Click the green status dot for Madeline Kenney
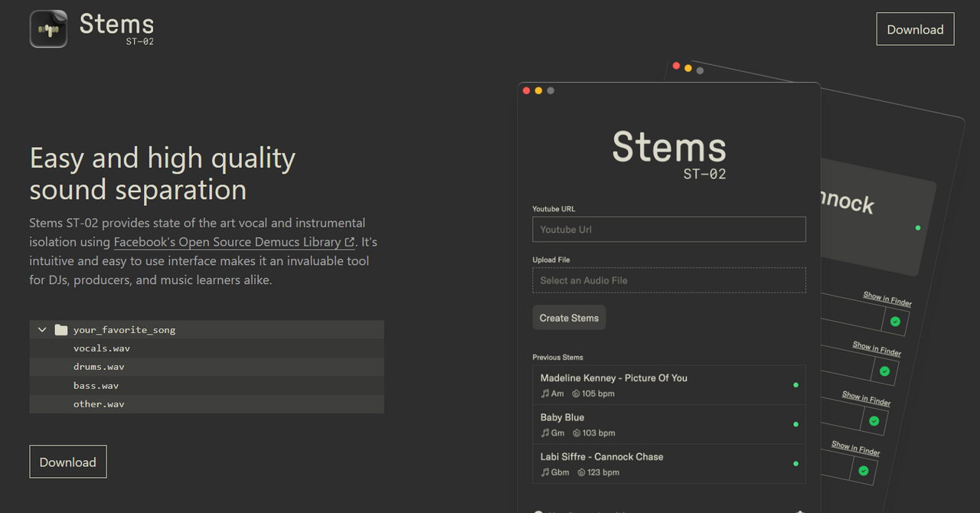The width and height of the screenshot is (980, 513). click(x=795, y=385)
